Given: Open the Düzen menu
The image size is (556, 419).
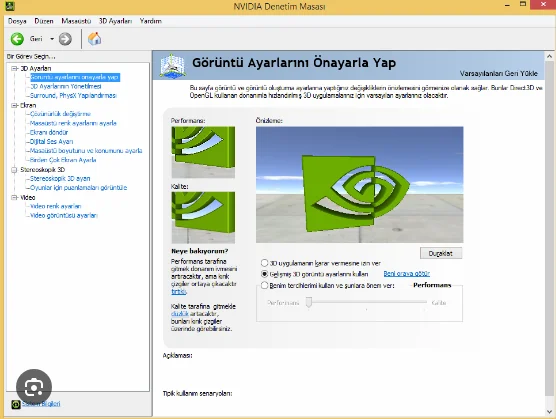Looking at the screenshot, I should tap(44, 21).
